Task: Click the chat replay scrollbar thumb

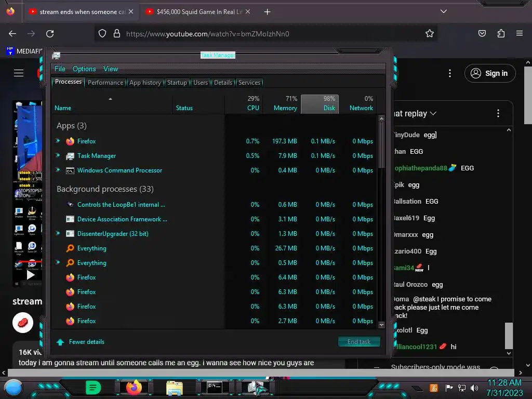Action: point(509,336)
